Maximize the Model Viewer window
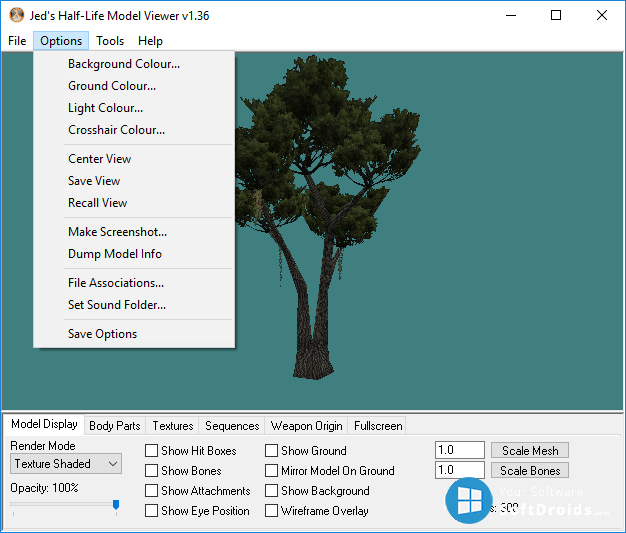626x533 pixels. click(x=556, y=16)
